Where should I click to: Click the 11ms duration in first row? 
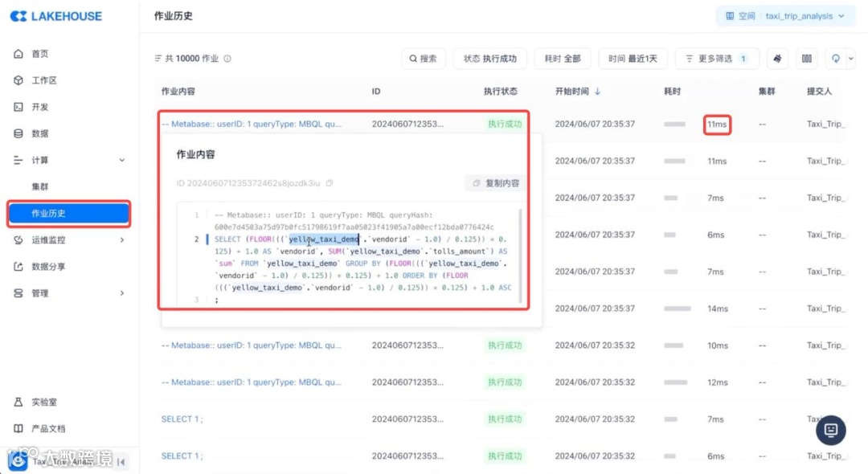coord(717,125)
